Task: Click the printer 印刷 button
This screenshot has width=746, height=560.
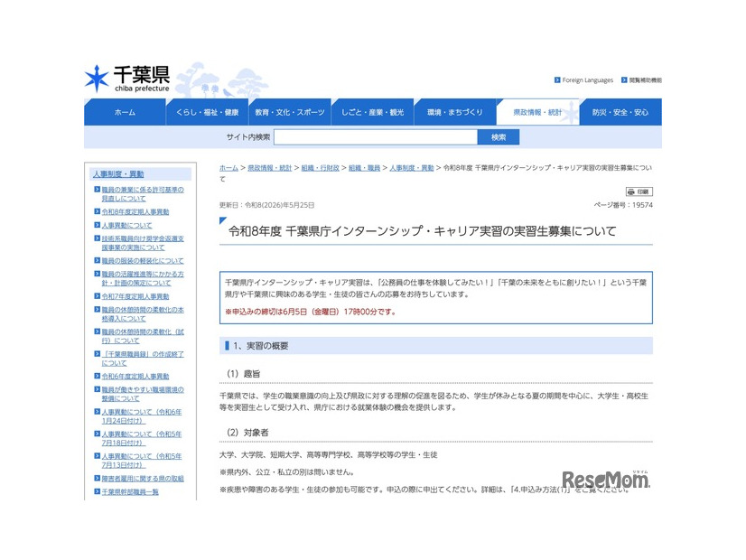Action: 639,191
